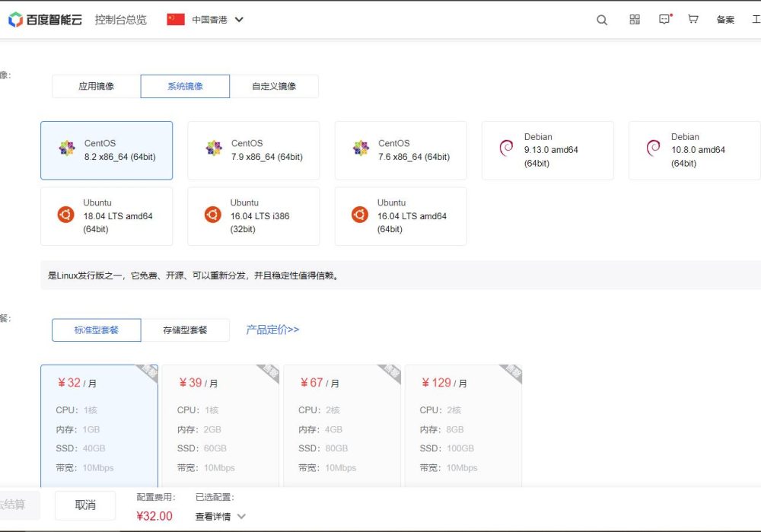Switch to 自定义镜像 tab
The image size is (761, 532).
(274, 87)
